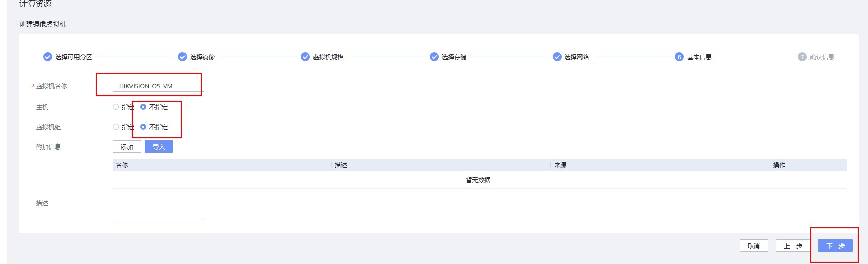The width and height of the screenshot is (868, 264).
Task: Click the 暂无数据 empty table text
Action: click(478, 180)
